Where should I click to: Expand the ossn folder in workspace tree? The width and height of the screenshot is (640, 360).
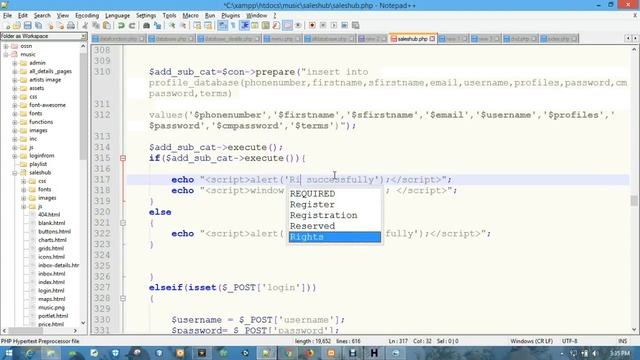click(x=6, y=46)
